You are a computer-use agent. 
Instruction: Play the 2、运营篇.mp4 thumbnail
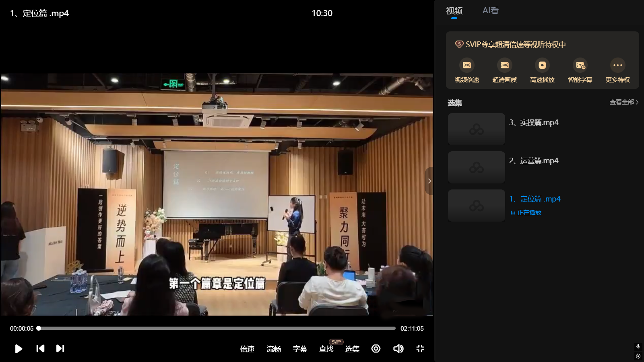[x=476, y=167]
